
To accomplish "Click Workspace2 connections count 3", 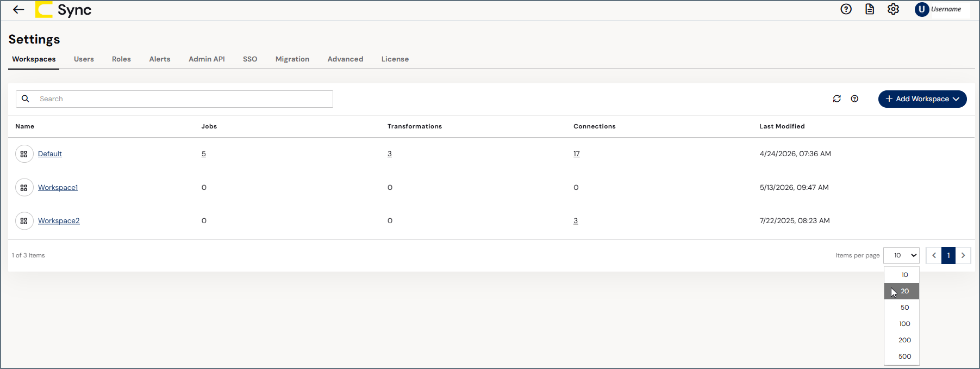I will coord(576,221).
